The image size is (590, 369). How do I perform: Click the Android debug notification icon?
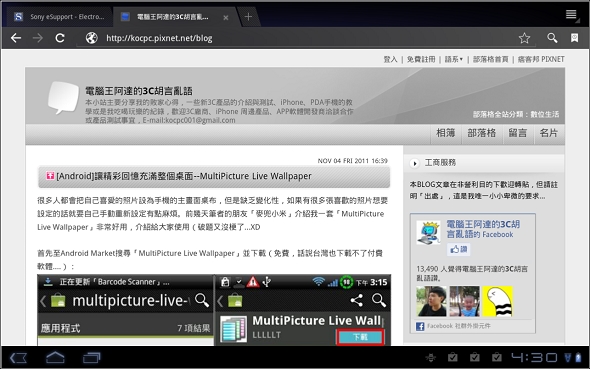(430, 357)
